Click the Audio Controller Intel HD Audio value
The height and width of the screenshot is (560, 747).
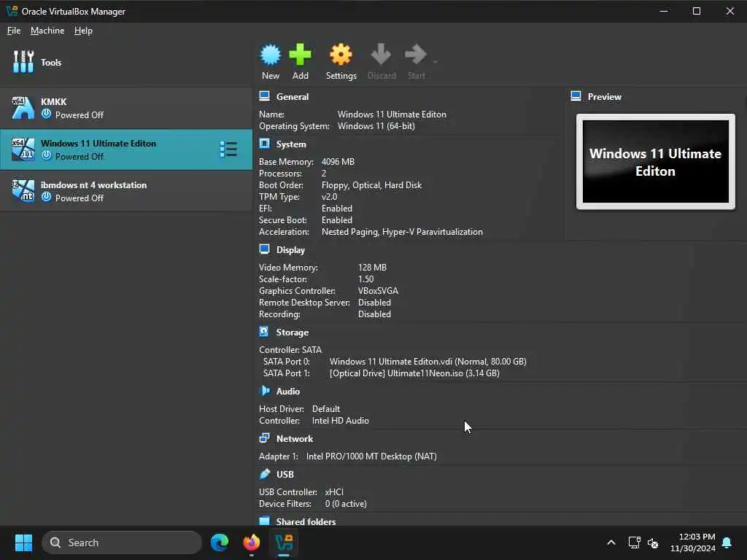[340, 421]
